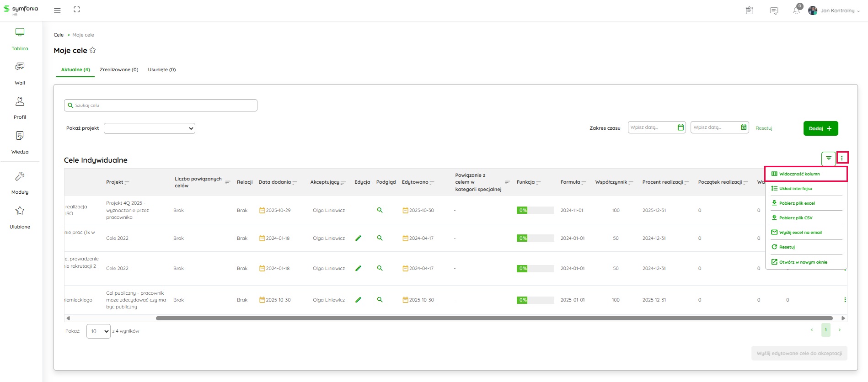Viewport: 868px width, 382px height.
Task: Click the hamburger menu icon
Action: tap(57, 10)
